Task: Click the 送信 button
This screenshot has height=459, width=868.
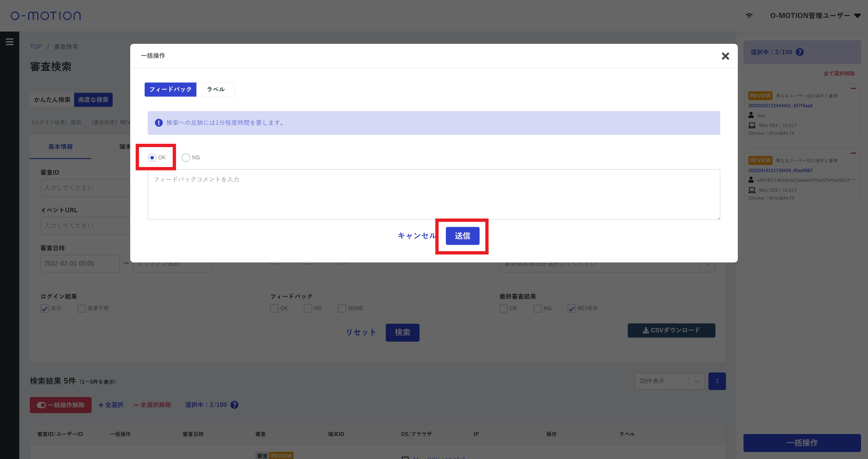Action: click(x=462, y=236)
